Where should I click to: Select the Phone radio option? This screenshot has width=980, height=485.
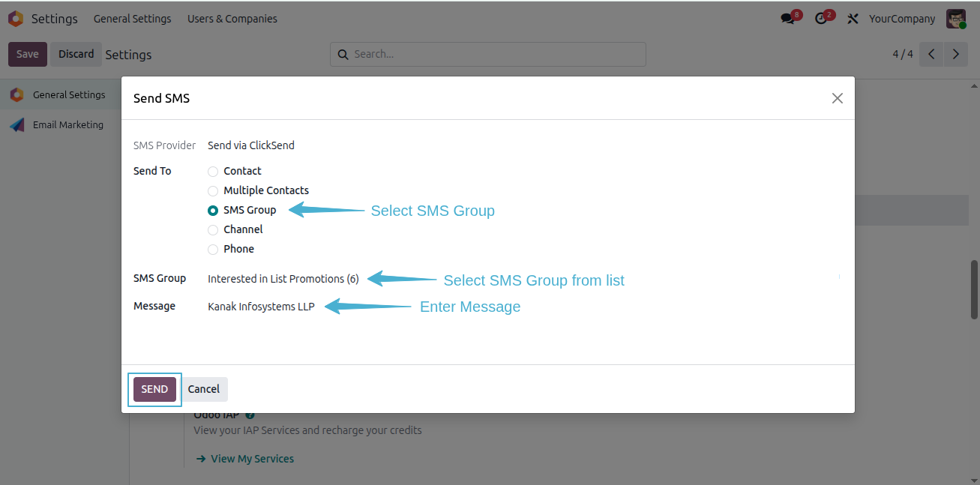(213, 250)
